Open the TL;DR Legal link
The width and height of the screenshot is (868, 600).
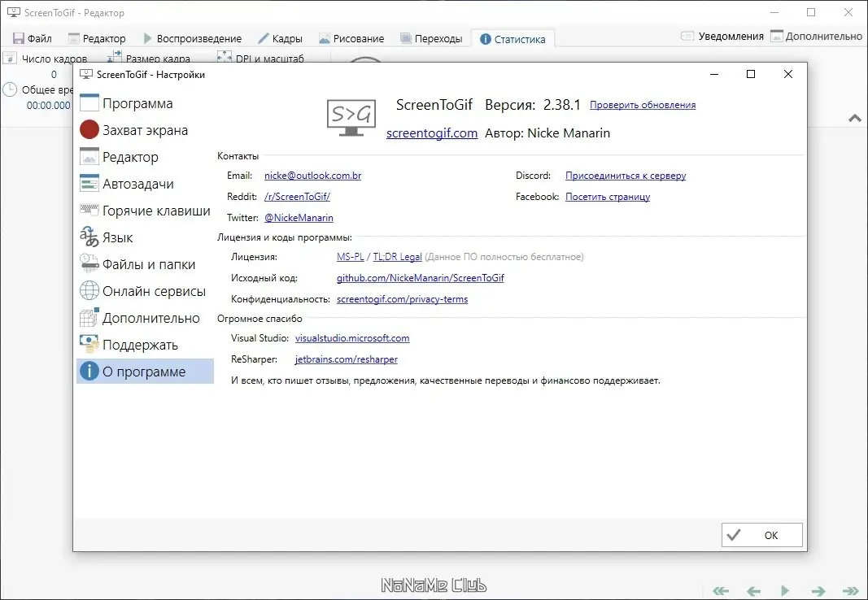click(398, 257)
